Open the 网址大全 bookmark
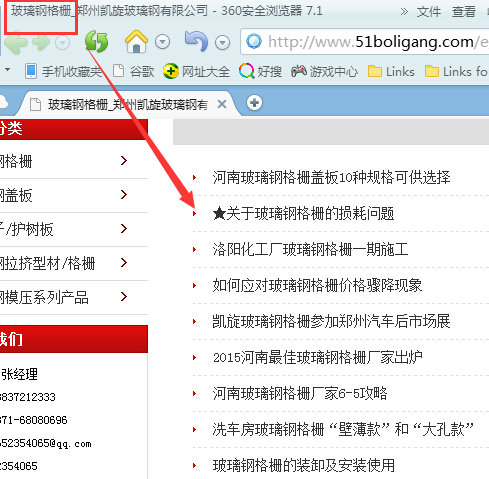This screenshot has width=489, height=479. 196,71
